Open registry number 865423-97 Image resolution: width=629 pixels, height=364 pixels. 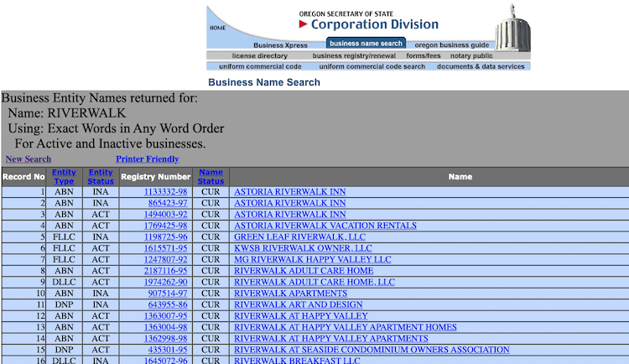click(x=168, y=203)
